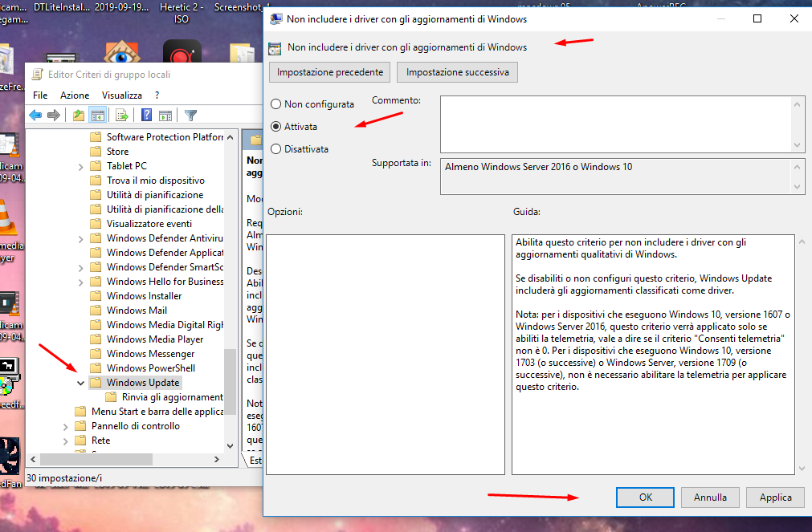The image size is (812, 532).
Task: Expand the Rete tree node
Action: [x=65, y=441]
